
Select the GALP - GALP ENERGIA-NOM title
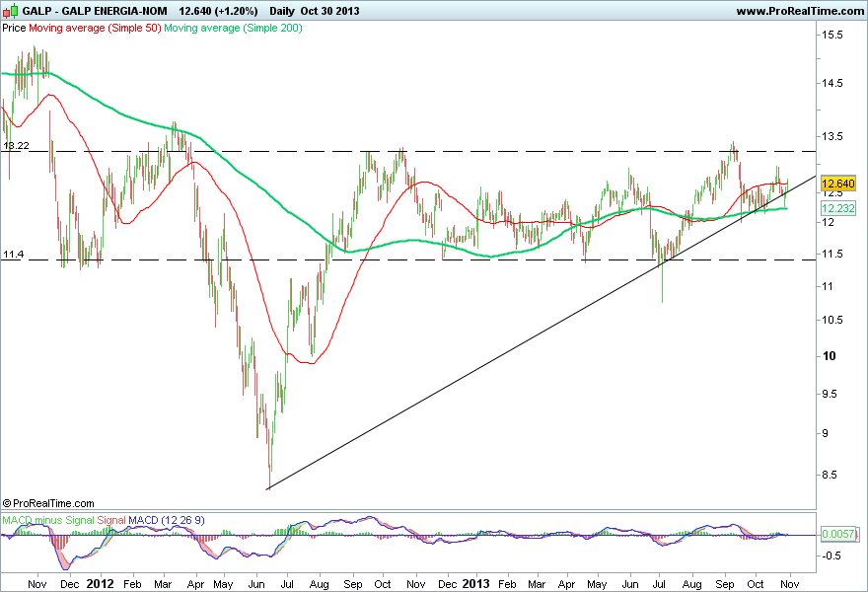pos(95,11)
